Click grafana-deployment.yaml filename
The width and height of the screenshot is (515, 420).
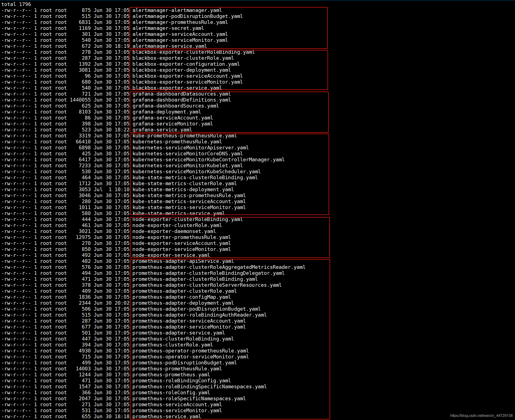[167, 112]
